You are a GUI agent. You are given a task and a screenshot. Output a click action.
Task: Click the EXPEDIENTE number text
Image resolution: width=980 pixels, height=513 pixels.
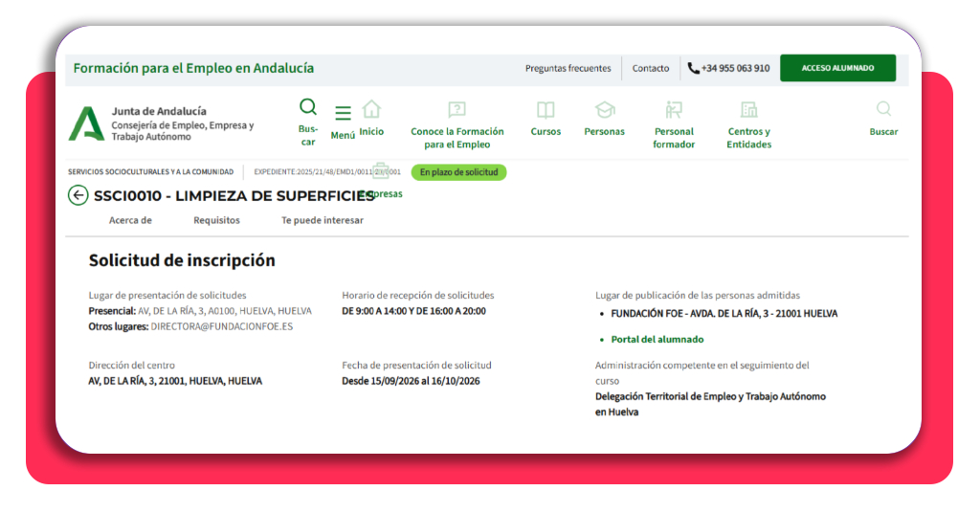[x=327, y=172]
